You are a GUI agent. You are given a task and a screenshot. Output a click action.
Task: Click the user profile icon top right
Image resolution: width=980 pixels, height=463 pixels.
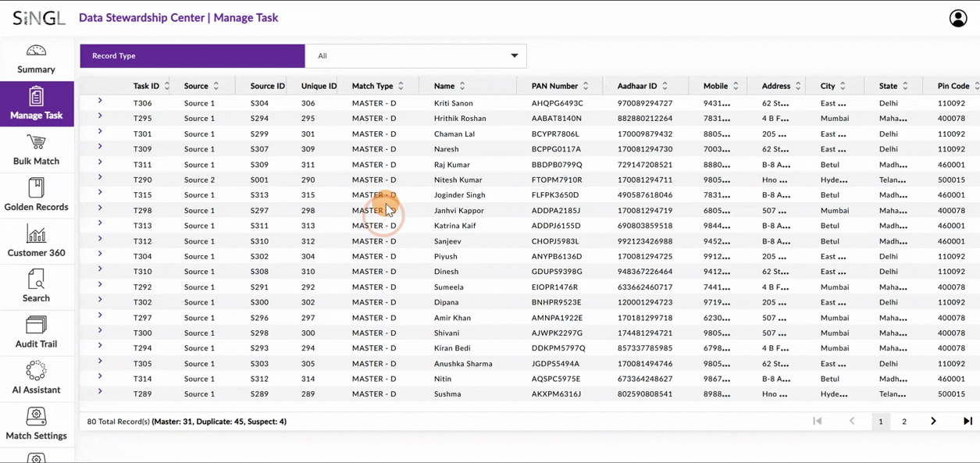(958, 17)
